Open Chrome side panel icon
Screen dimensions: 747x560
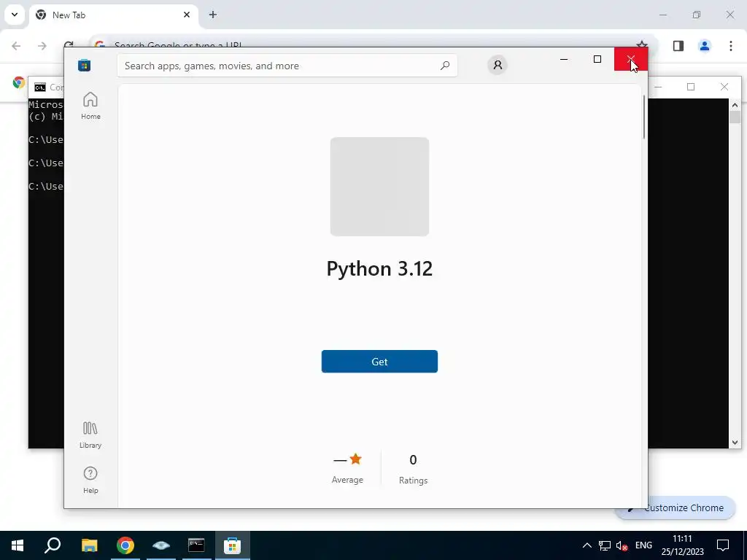(x=678, y=46)
